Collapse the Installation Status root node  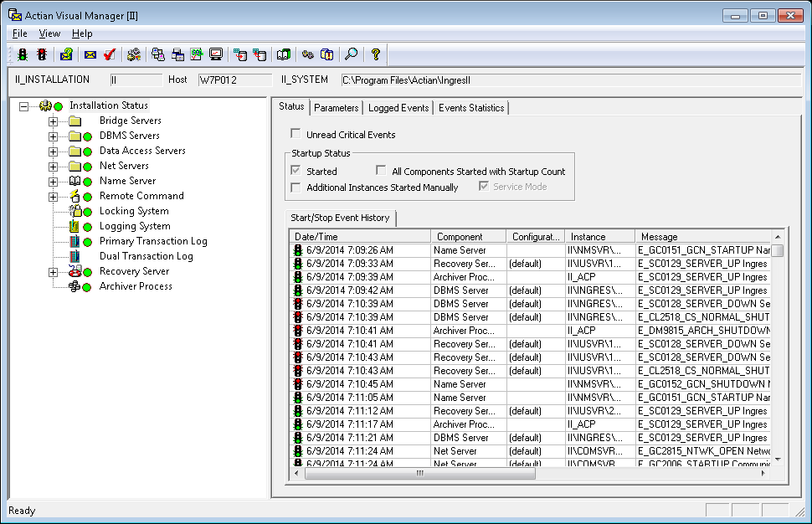point(23,105)
